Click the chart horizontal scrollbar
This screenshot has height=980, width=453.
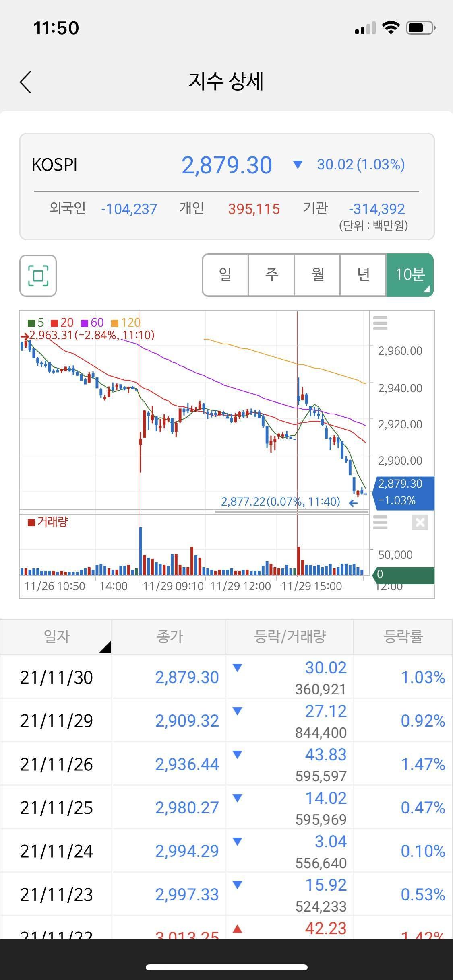pos(292,512)
